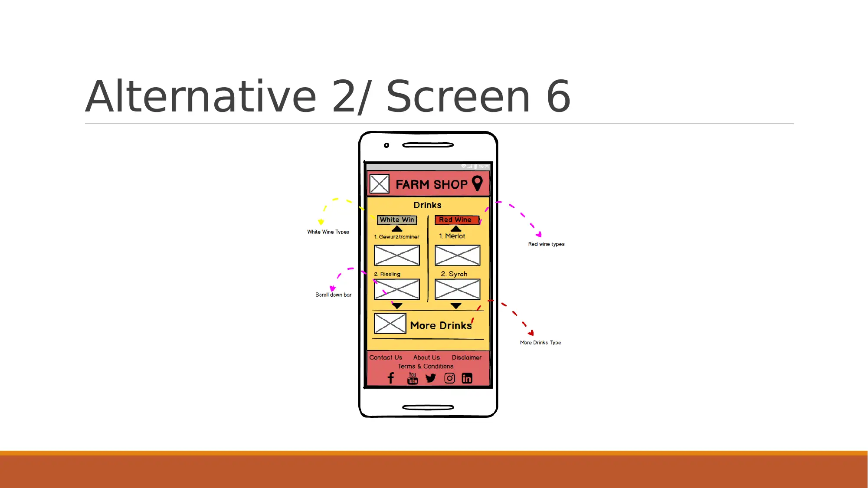
Task: Switch to White Wine tab
Action: click(x=396, y=220)
